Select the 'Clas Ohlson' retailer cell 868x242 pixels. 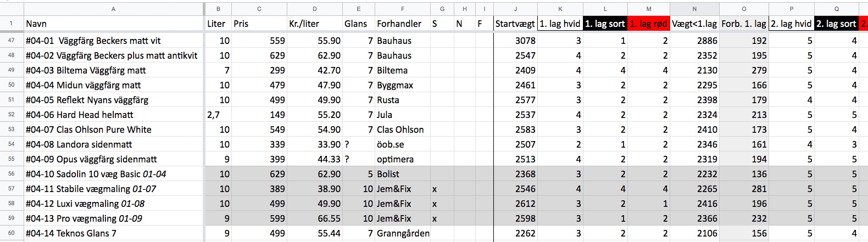pyautogui.click(x=402, y=130)
